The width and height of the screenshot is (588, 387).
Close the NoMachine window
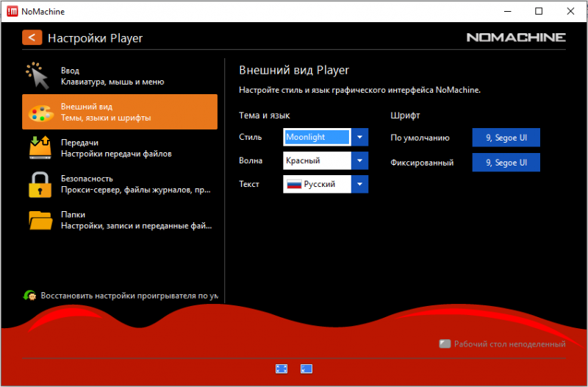point(570,12)
